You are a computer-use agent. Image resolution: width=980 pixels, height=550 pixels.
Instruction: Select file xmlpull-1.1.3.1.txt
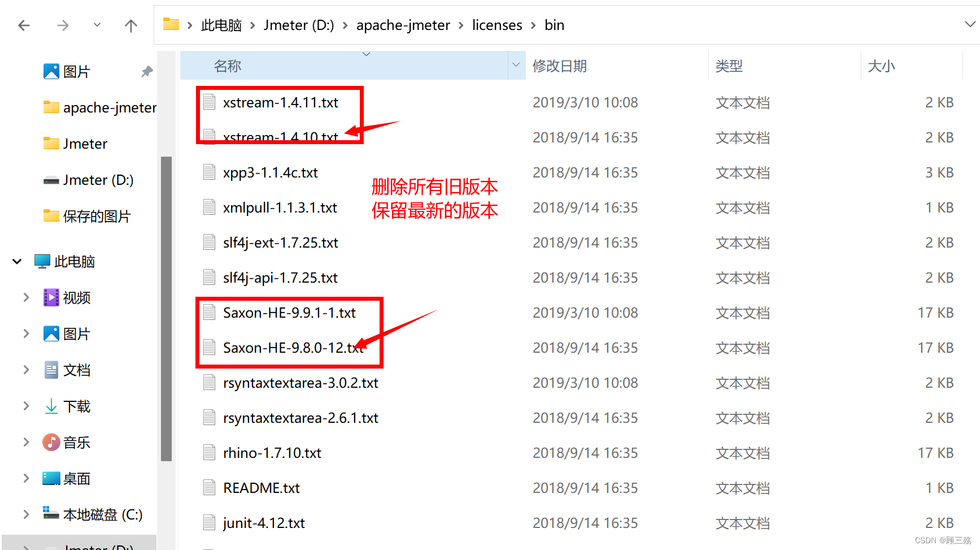pyautogui.click(x=280, y=207)
